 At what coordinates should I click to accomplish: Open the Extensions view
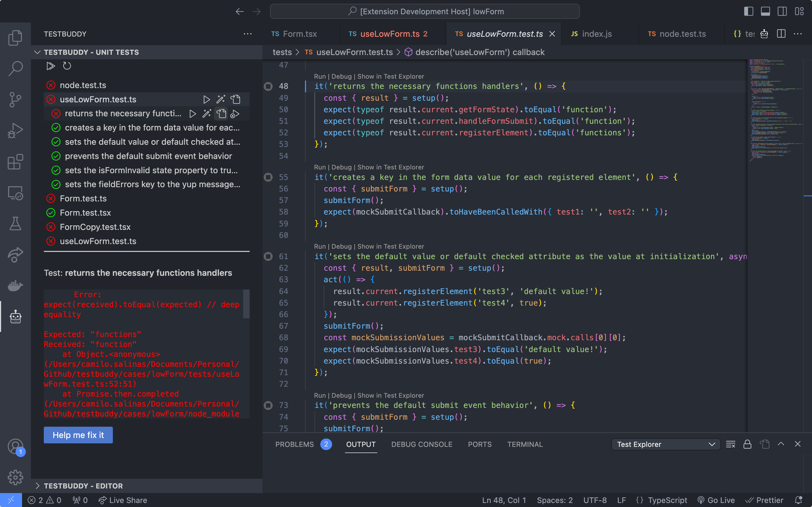click(15, 162)
